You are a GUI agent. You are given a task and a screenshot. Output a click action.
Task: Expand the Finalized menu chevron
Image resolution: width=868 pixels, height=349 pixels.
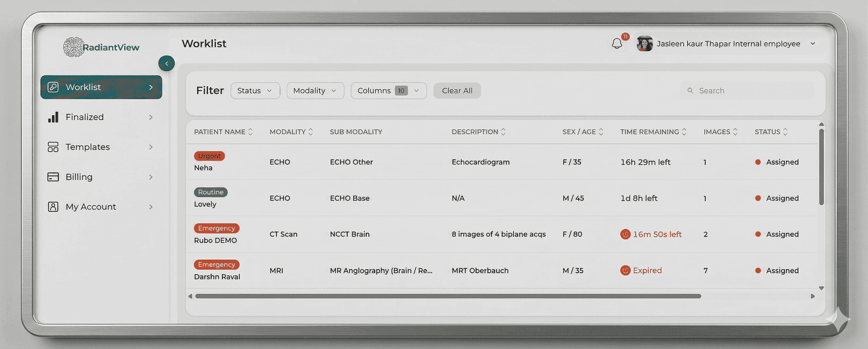click(x=151, y=117)
